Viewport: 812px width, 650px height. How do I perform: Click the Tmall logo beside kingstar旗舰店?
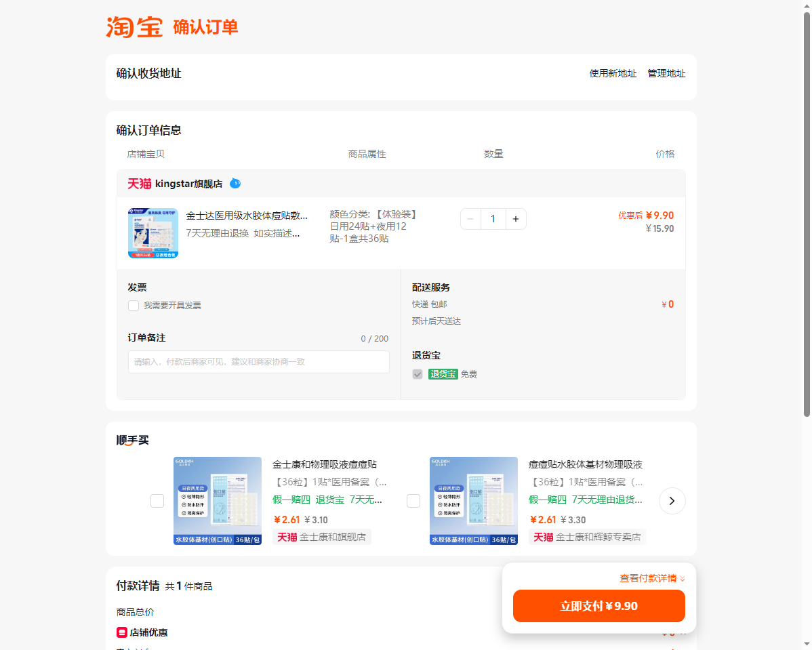click(140, 184)
